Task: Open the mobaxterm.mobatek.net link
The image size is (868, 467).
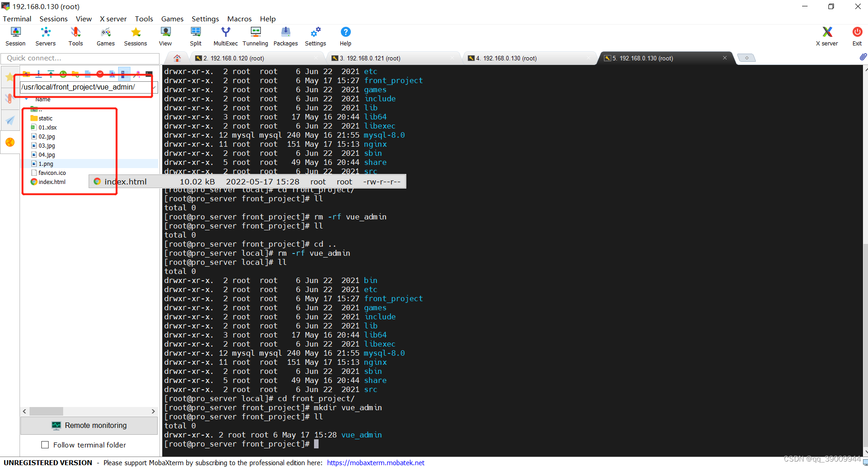Action: coord(376,462)
